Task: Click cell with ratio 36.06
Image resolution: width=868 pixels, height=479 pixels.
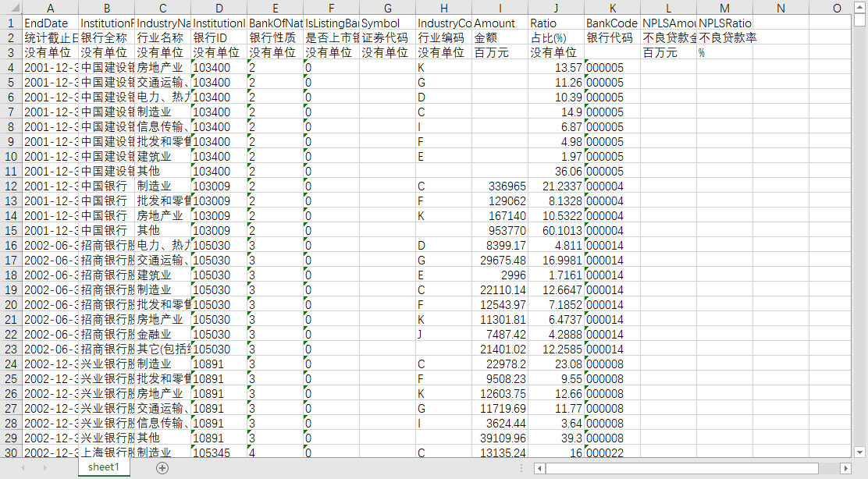Action: click(x=557, y=172)
